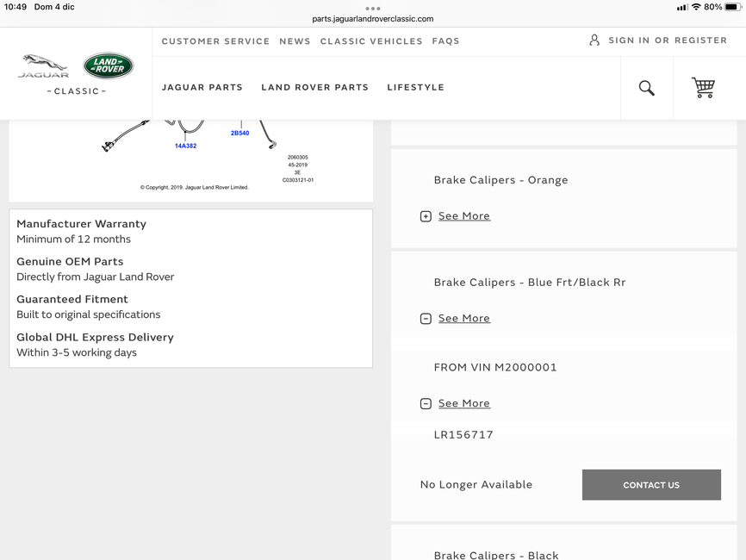Click No Longer Available status text
This screenshot has width=746, height=560.
coord(476,485)
